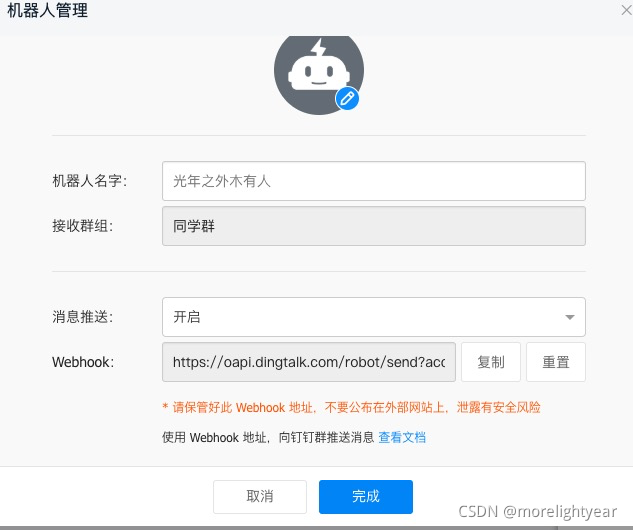Close the 机器人管理 dialog with the X
Image resolution: width=633 pixels, height=530 pixels.
627,10
